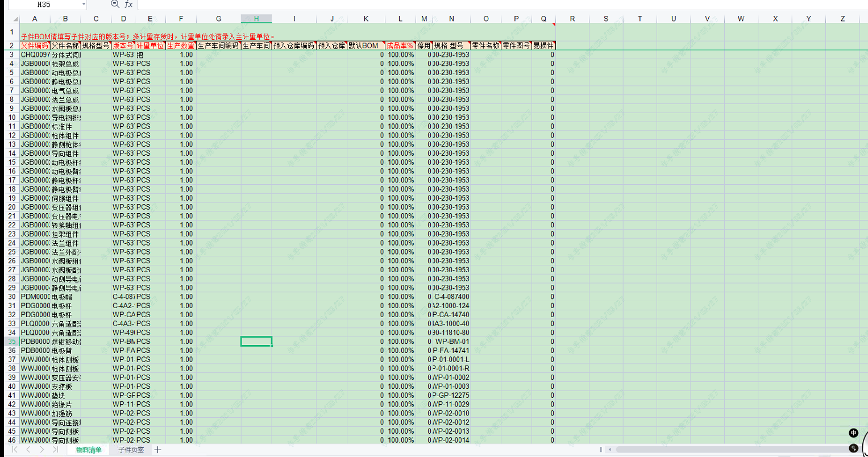868x457 pixels.
Task: Click the 父件编码 header cell
Action: click(x=35, y=45)
